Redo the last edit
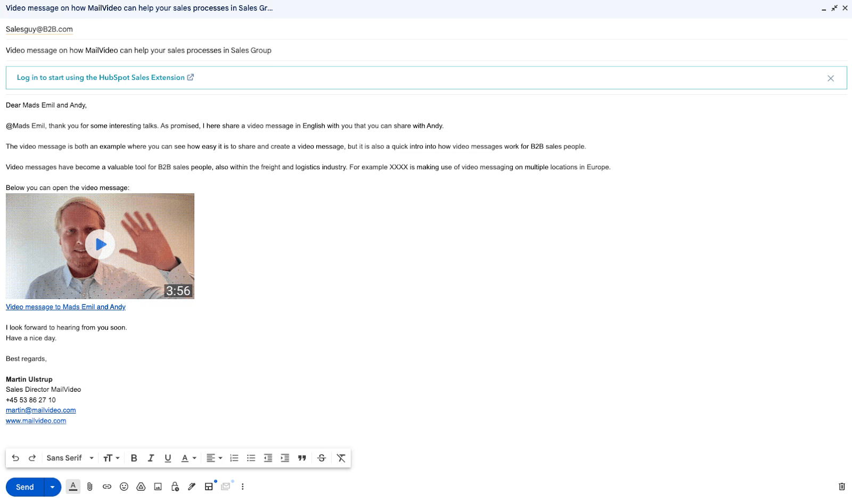This screenshot has height=504, width=852. [32, 458]
